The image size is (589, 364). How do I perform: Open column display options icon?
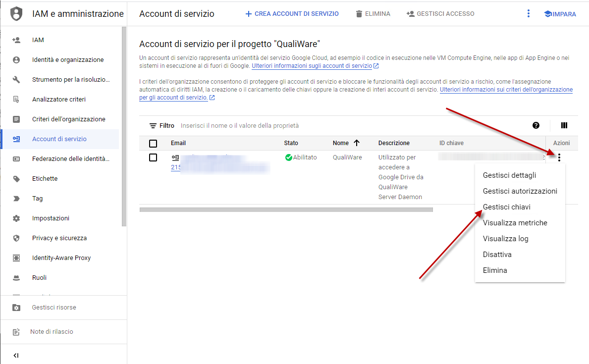[564, 125]
